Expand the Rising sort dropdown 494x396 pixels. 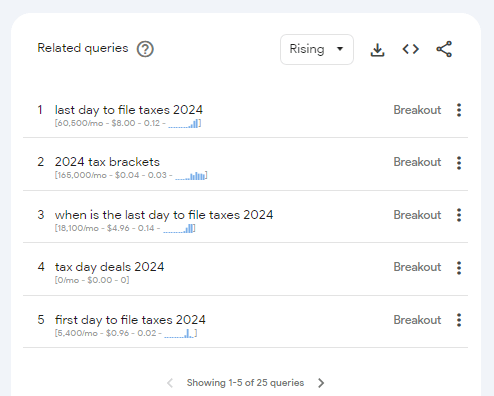coord(317,49)
